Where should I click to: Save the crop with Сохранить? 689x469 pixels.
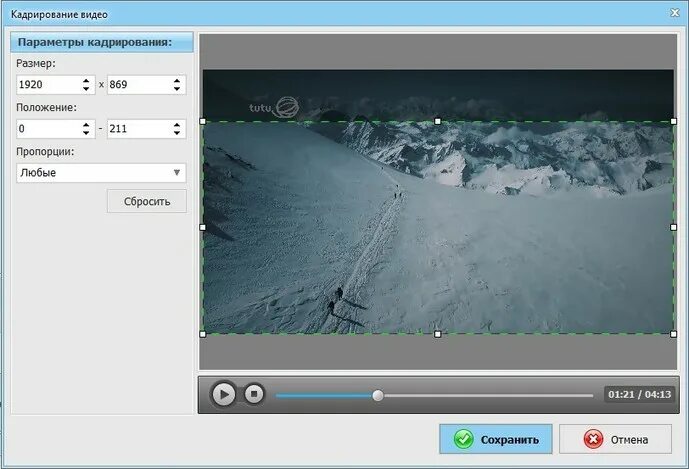pos(496,439)
